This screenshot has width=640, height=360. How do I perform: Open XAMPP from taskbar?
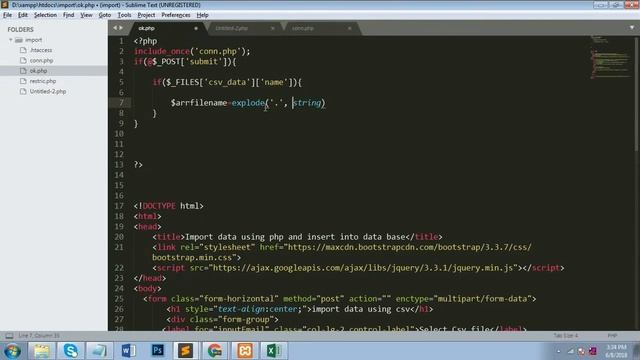[x=244, y=351]
